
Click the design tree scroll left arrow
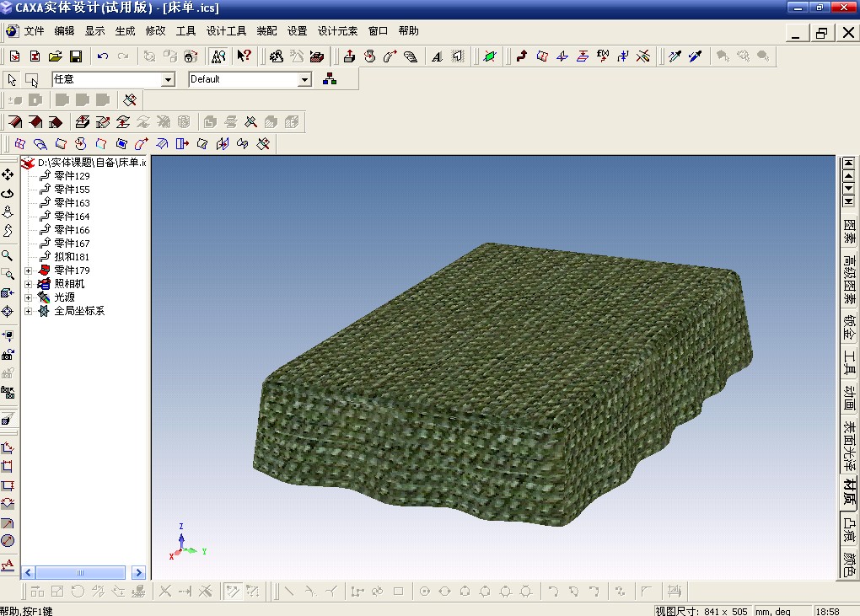[x=29, y=573]
